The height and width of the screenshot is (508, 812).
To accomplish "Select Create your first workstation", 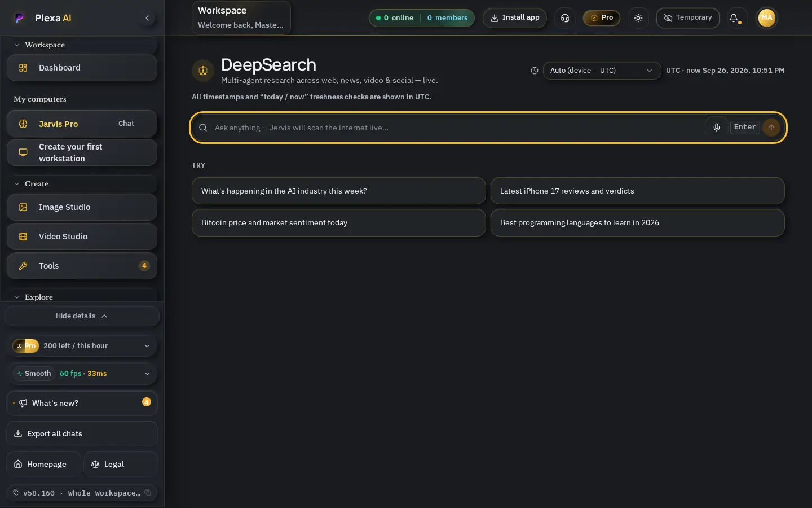I will [x=82, y=152].
